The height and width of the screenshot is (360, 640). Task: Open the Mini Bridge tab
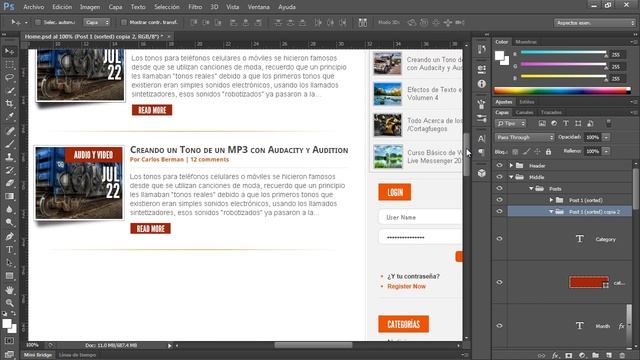click(x=38, y=355)
